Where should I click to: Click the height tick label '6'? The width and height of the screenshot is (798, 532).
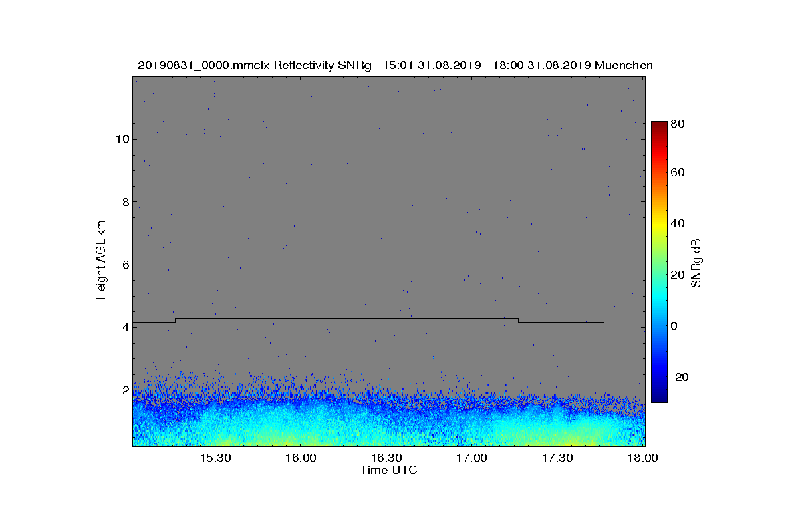(x=125, y=265)
